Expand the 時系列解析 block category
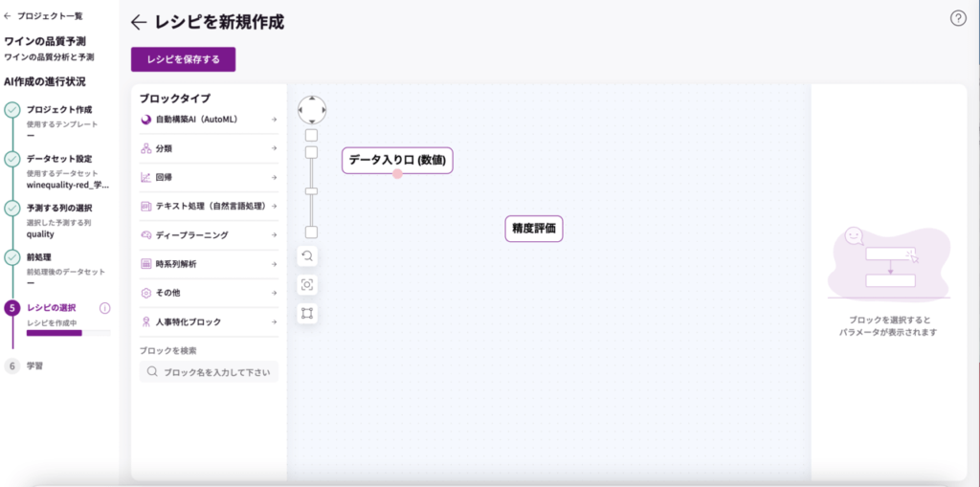Screen dimensions: 980x487 coord(209,263)
